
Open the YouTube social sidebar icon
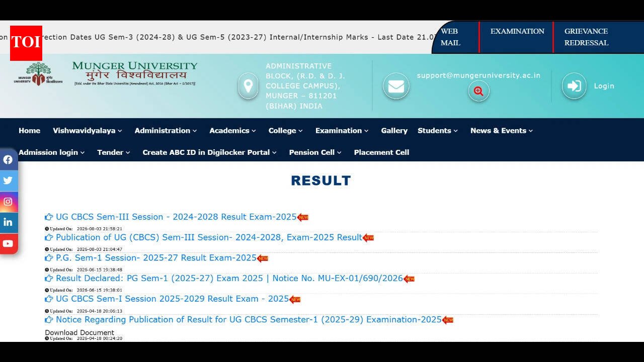point(8,243)
